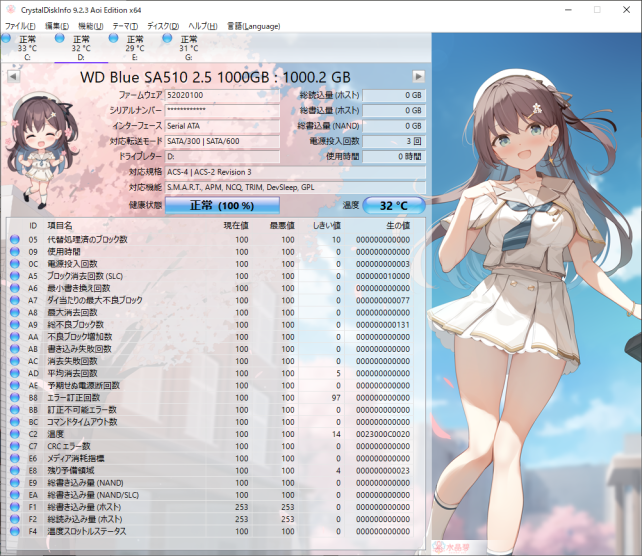
Task: Click the status orb for attribute E8
Action: pyautogui.click(x=15, y=470)
